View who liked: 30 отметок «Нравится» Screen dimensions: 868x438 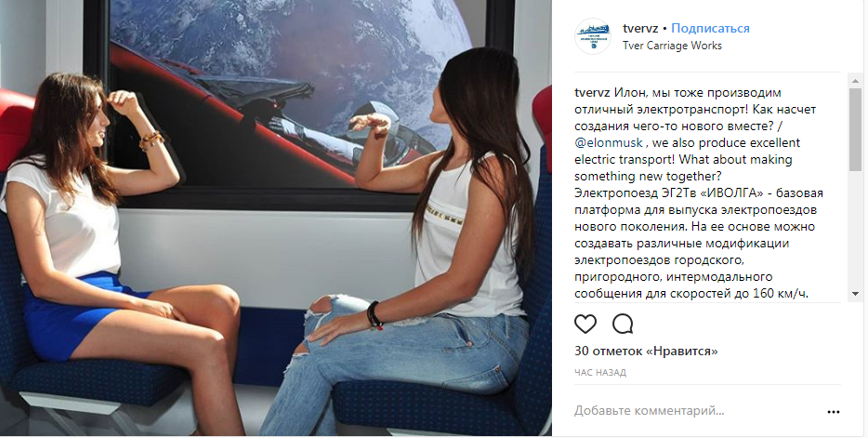[x=646, y=352]
